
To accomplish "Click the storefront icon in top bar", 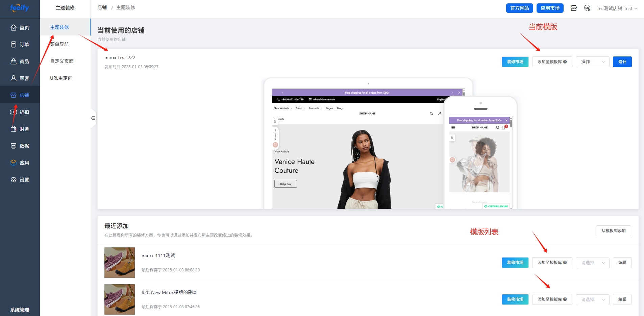I will click(574, 8).
